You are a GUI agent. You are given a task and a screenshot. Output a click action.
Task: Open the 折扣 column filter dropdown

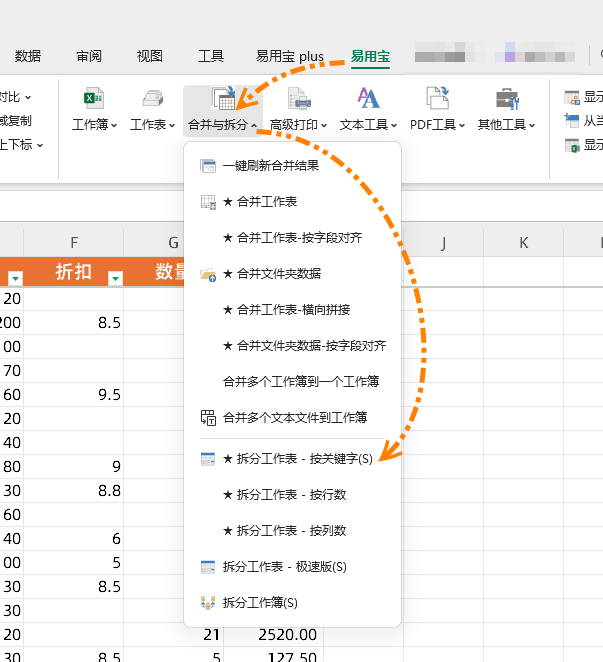click(115, 278)
